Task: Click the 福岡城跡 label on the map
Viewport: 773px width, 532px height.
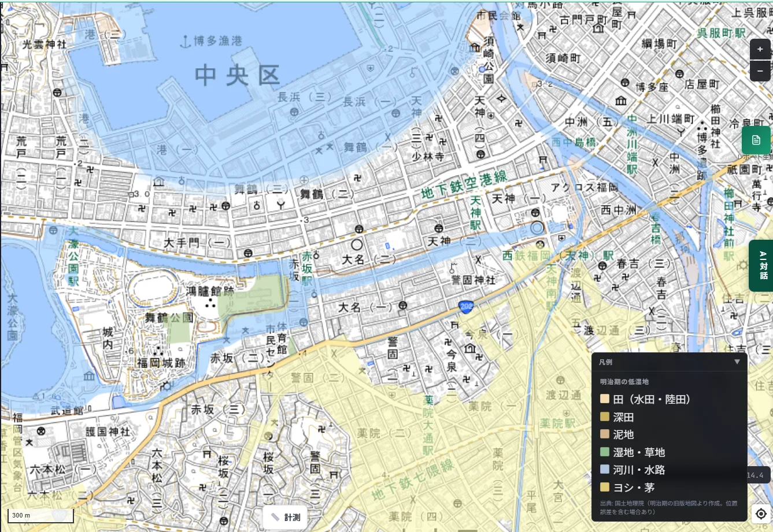Action: (x=161, y=363)
